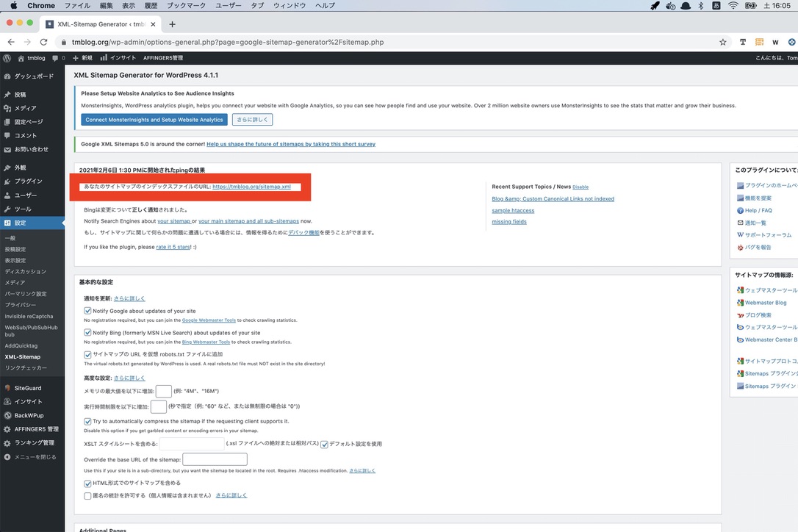Screen dimensions: 798x532
Task: Open the sitemap.xml index URL link
Action: click(251, 187)
